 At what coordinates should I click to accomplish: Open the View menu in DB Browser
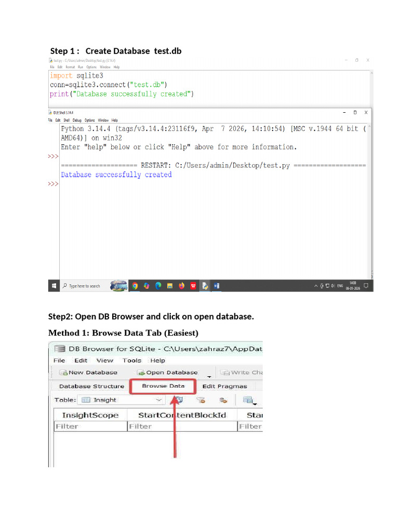point(104,361)
